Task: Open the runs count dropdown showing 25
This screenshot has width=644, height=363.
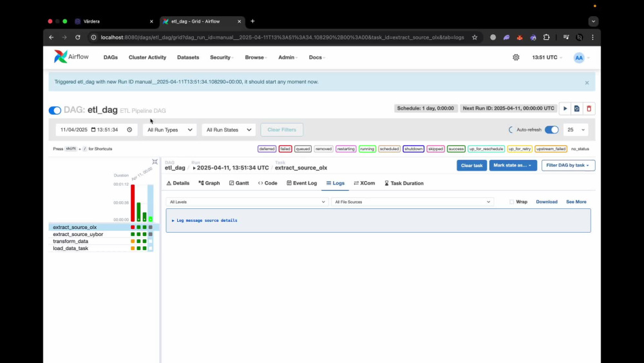Action: (576, 130)
